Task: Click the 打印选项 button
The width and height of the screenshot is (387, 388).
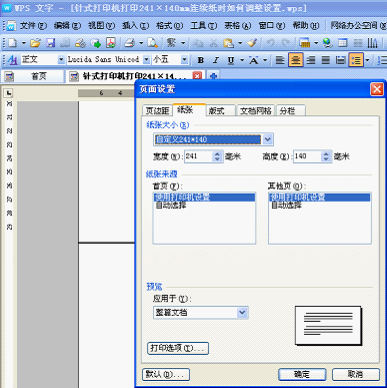Action: [x=178, y=348]
